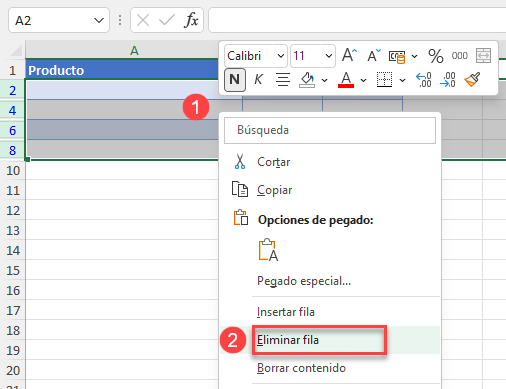The height and width of the screenshot is (389, 506).
Task: Choose Insertar fila from context menu
Action: (330, 312)
